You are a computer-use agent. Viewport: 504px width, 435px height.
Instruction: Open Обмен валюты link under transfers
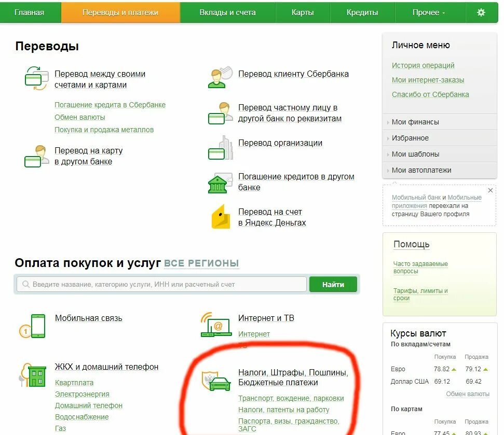(x=80, y=117)
